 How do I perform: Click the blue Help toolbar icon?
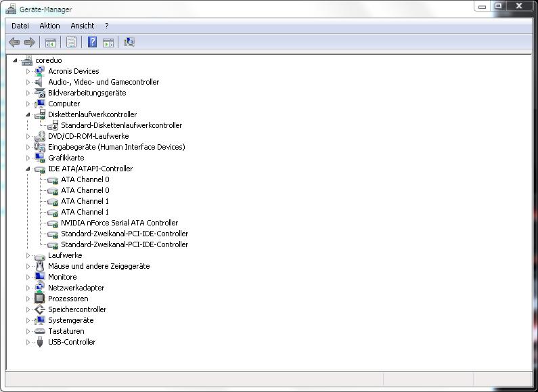(x=92, y=42)
